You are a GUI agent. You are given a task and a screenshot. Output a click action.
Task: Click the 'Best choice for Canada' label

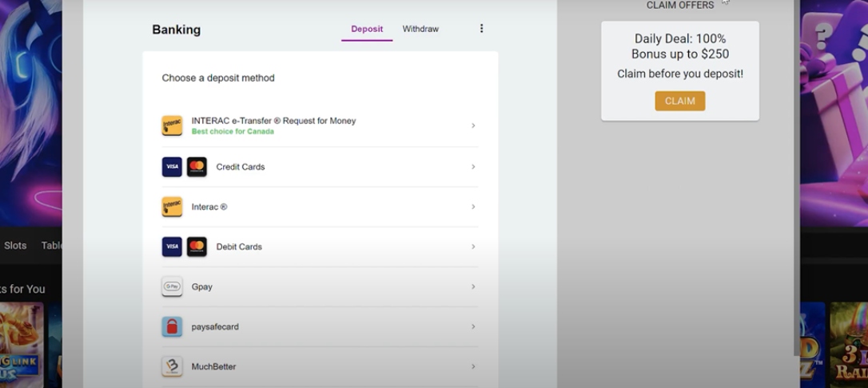(x=233, y=132)
